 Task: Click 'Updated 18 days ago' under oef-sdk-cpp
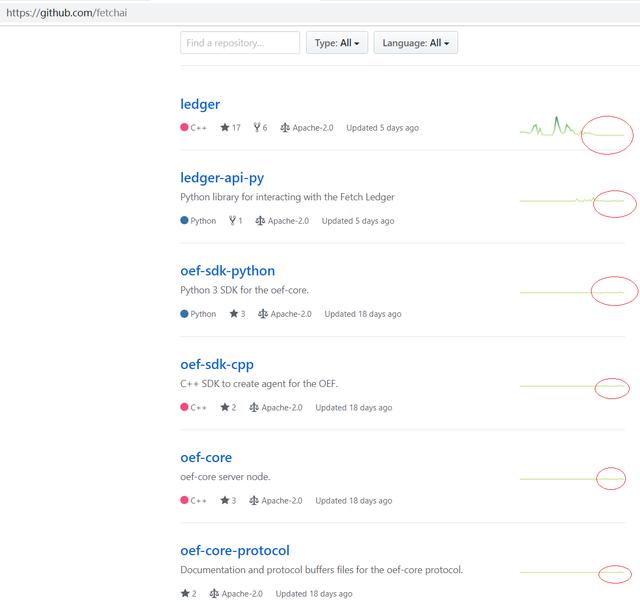[x=353, y=407]
